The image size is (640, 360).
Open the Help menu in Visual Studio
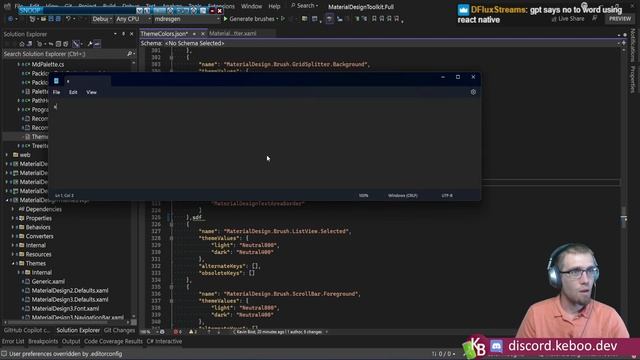pos(274,6)
